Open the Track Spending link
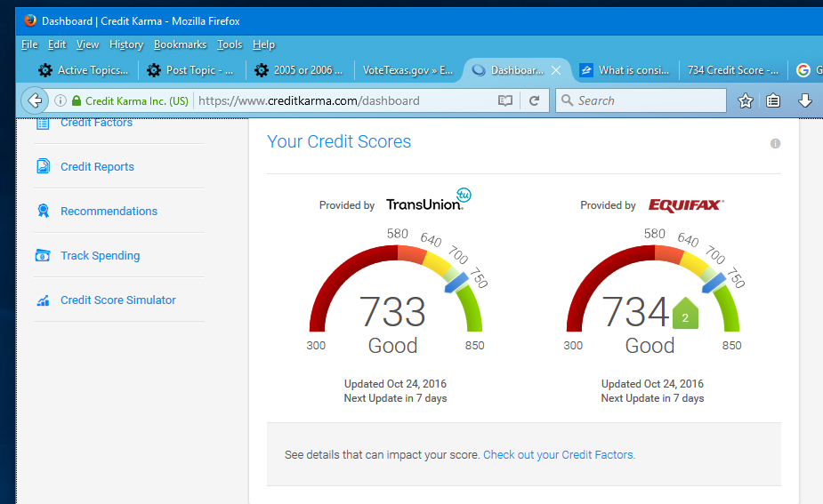 pos(100,256)
